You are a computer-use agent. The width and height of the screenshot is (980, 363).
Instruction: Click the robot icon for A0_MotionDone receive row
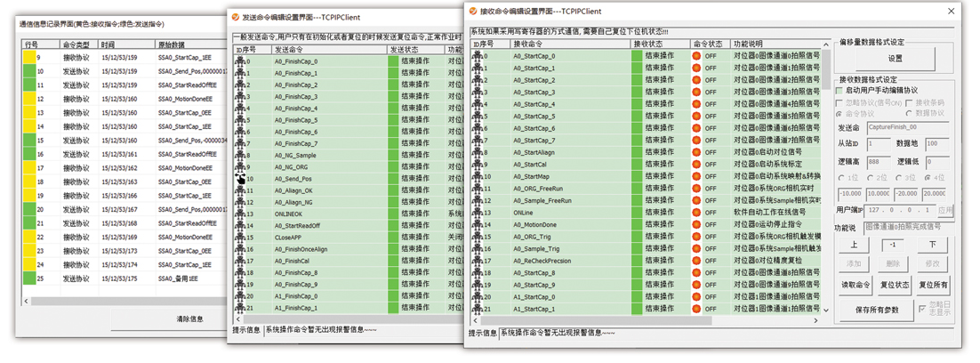480,225
